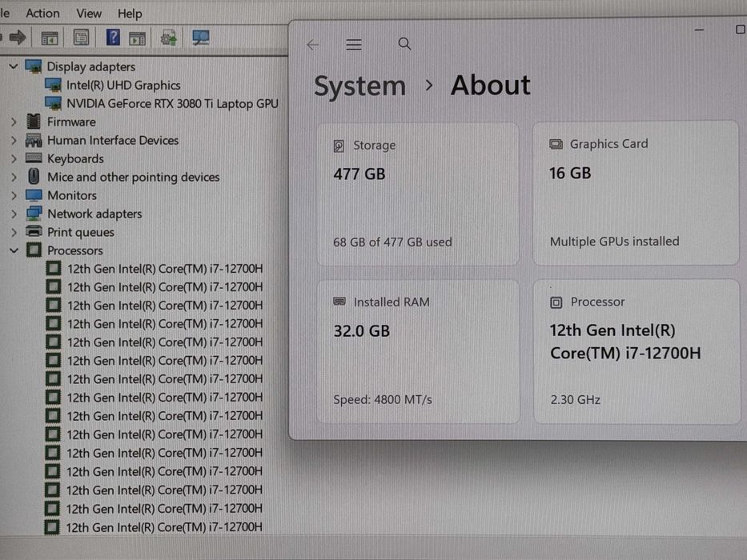Click the '2.30 GHz' processor speed text
Image resolution: width=747 pixels, height=560 pixels.
[575, 399]
